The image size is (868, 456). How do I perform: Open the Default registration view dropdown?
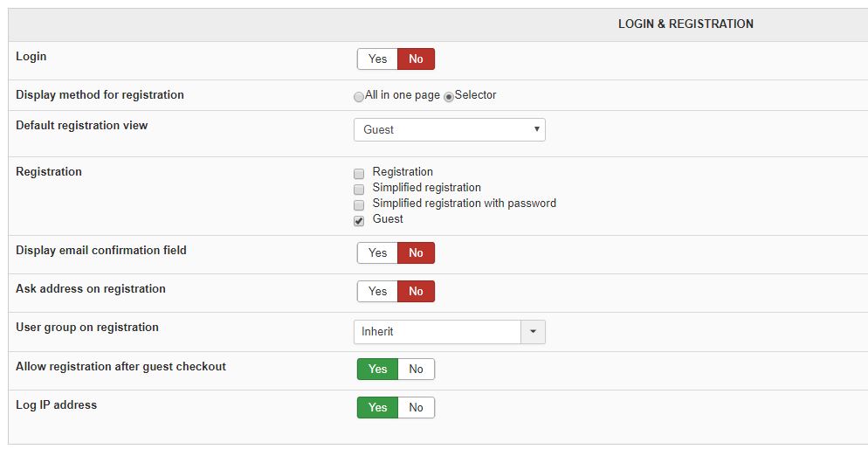click(449, 129)
